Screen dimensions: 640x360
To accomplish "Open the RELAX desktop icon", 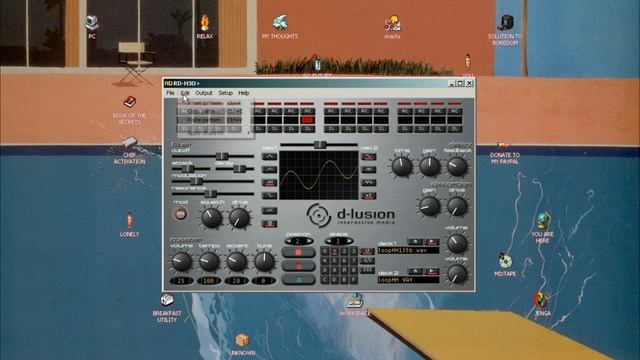I will pyautogui.click(x=204, y=27).
